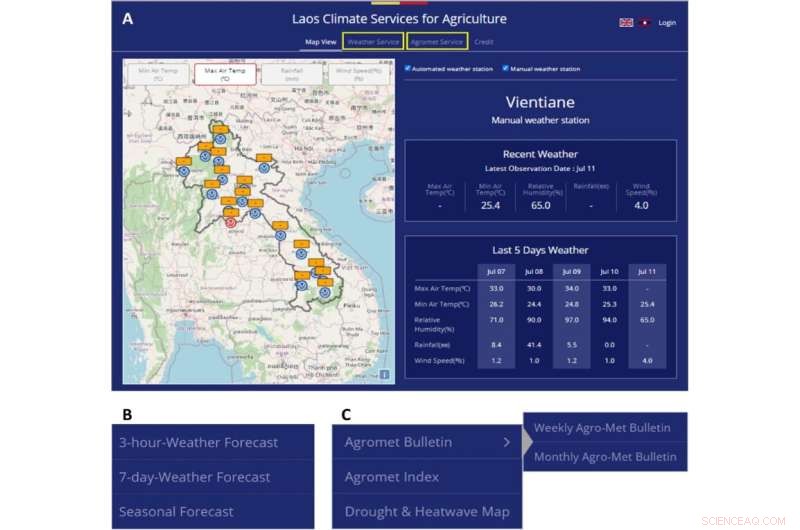
Task: Select the Min Air Temp map layer
Action: [158, 74]
